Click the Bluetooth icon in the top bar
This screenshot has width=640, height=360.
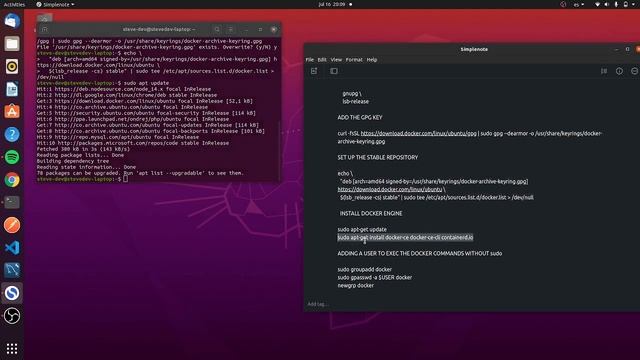coord(616,4)
